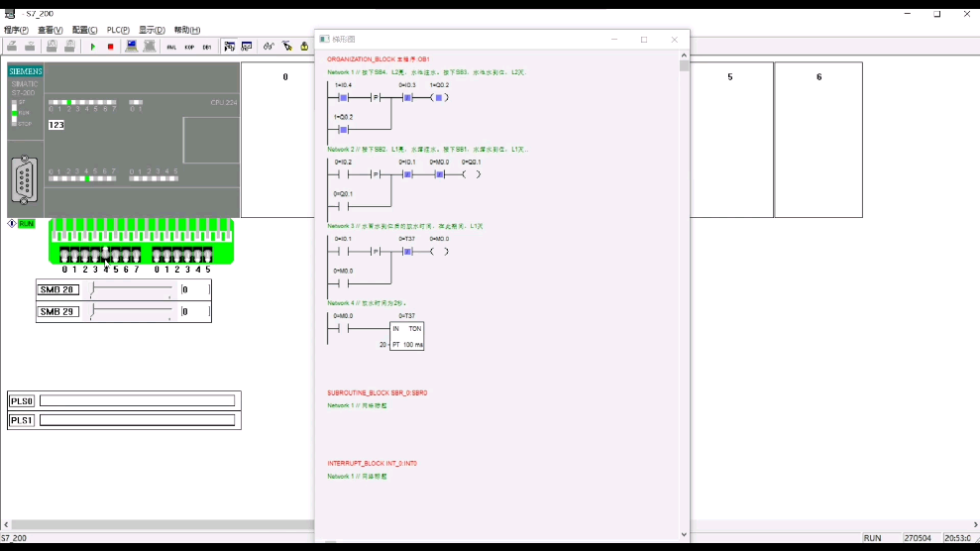
Task: Click the glasses monitor icon in toolbar
Action: (x=269, y=47)
